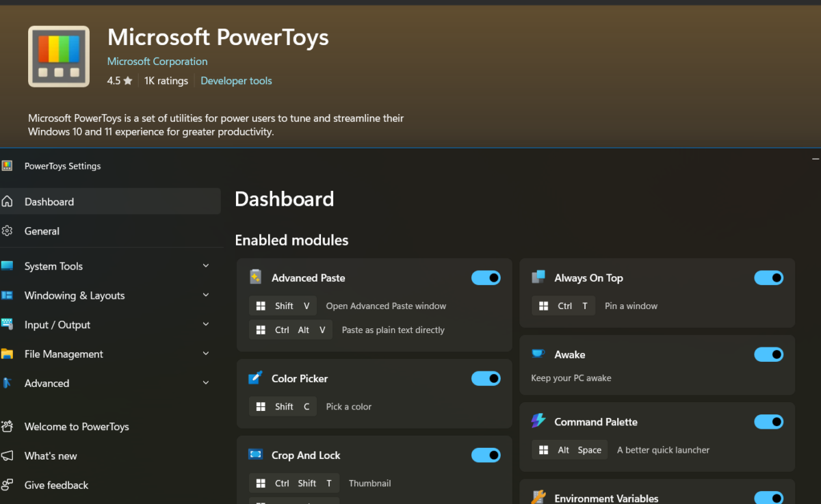This screenshot has height=504, width=821.
Task: Select System Tools in the sidebar
Action: pyautogui.click(x=110, y=266)
